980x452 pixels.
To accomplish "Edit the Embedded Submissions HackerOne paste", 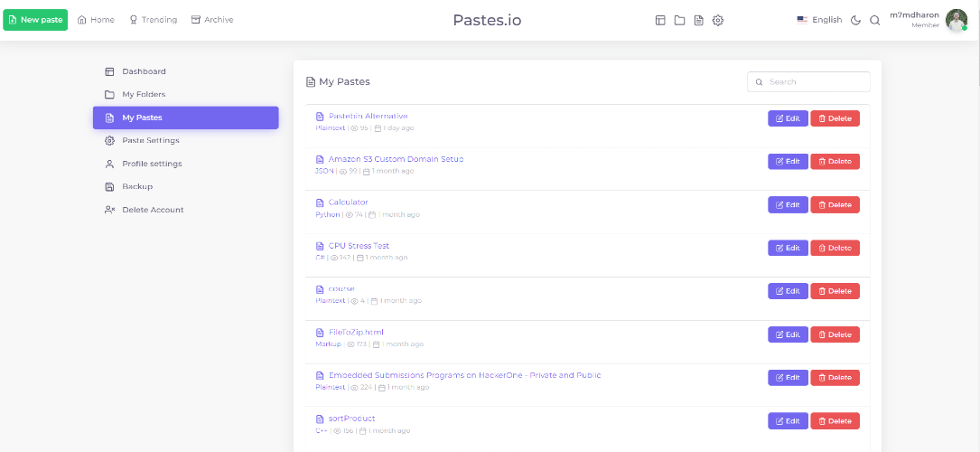I will (788, 378).
